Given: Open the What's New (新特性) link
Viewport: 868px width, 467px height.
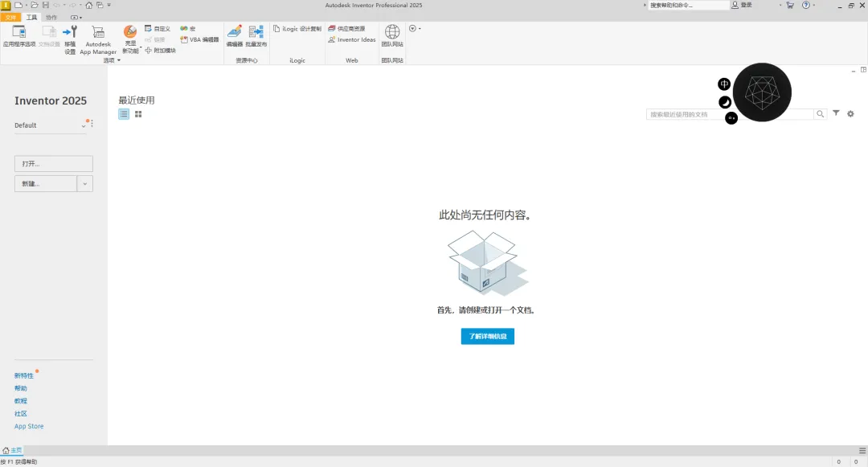Looking at the screenshot, I should [x=24, y=375].
